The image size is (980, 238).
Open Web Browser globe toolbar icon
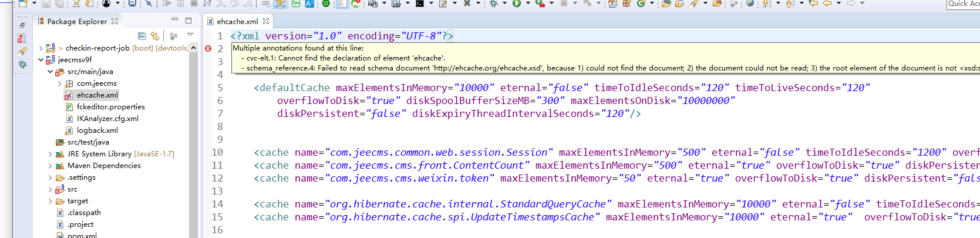coord(750,4)
